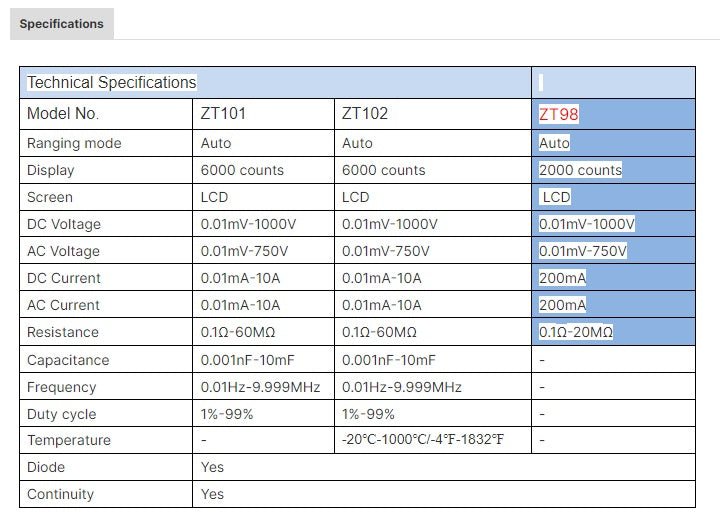Image resolution: width=720 pixels, height=525 pixels.
Task: Select the ZT102 model column header
Action: coord(365,114)
